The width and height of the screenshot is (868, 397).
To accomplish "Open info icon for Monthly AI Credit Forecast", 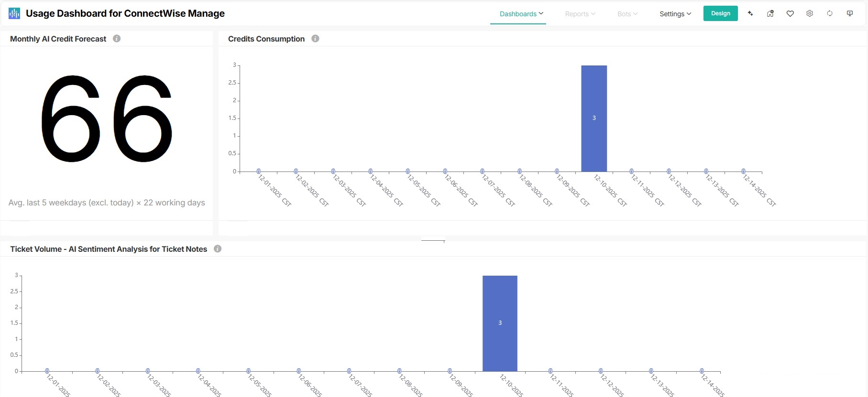I will click(117, 39).
